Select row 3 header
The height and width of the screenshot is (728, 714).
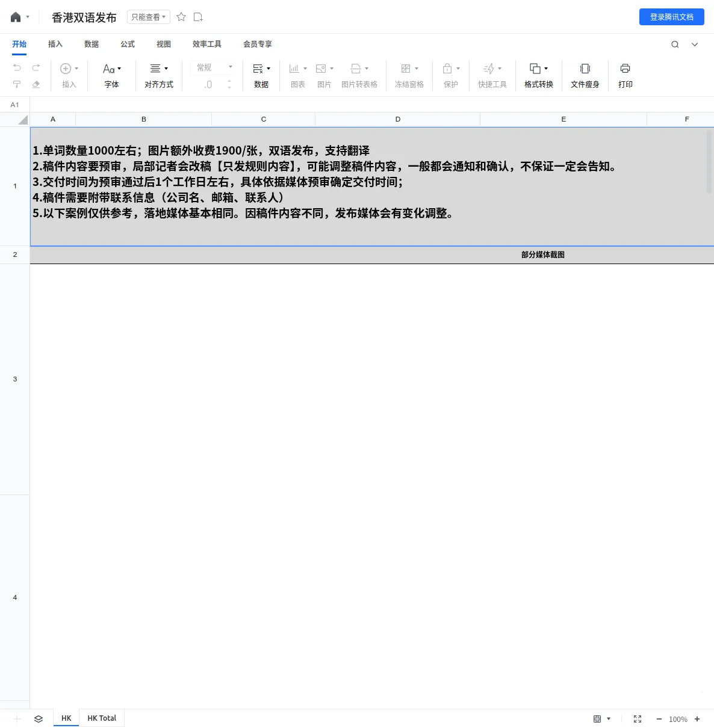[x=15, y=379]
